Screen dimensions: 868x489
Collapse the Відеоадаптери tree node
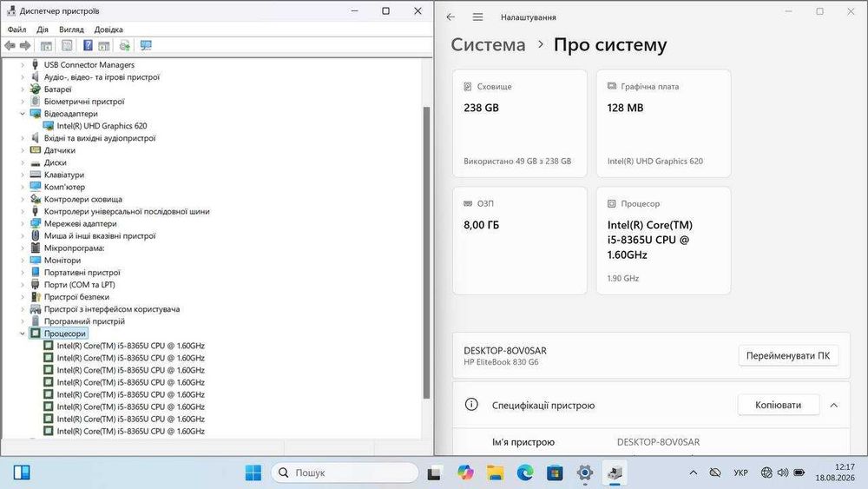pos(23,114)
